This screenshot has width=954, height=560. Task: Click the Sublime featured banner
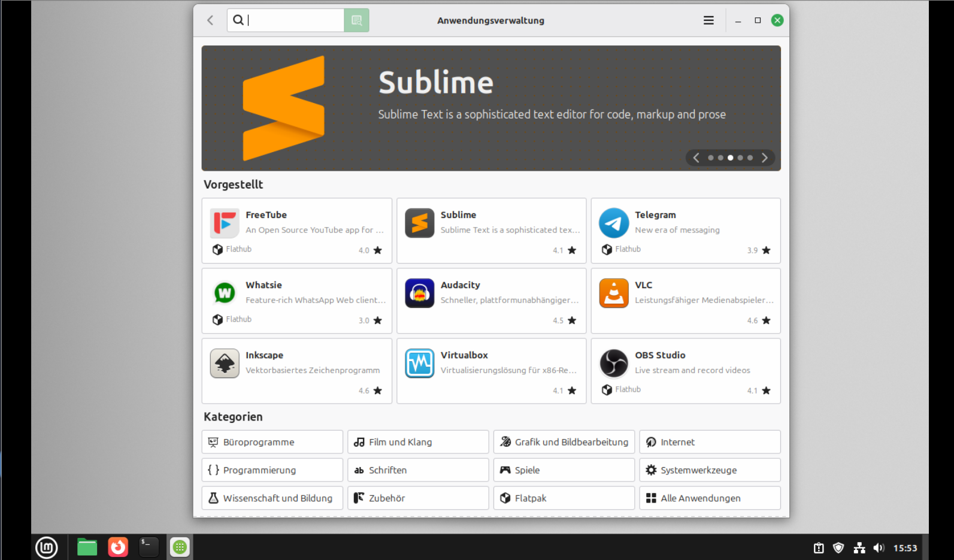(x=490, y=108)
